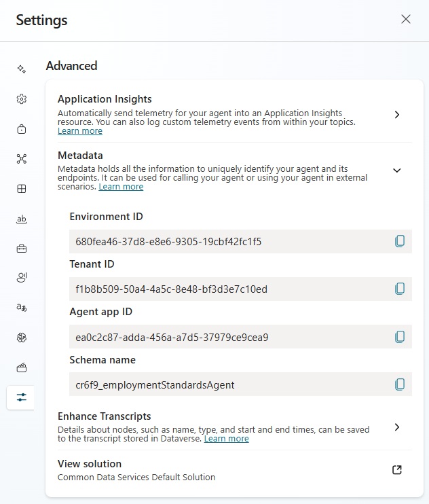Expand the Enhance Transcripts section

point(397,427)
